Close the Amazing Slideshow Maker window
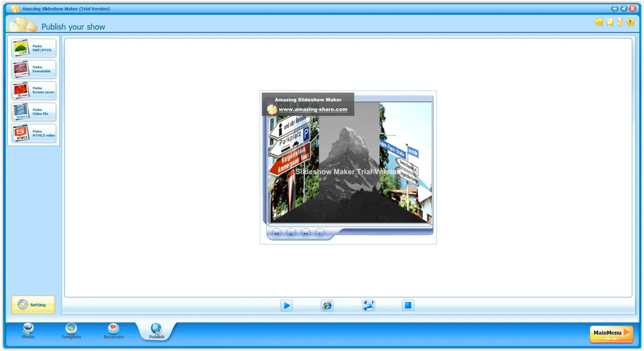 tap(633, 8)
